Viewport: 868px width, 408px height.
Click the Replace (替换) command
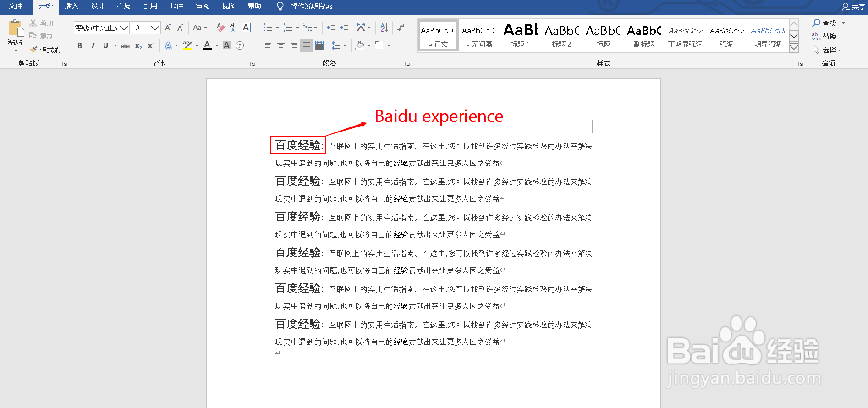coord(824,36)
